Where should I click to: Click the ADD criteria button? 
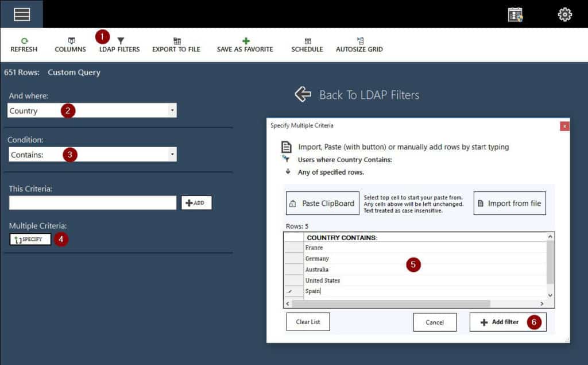pos(196,203)
